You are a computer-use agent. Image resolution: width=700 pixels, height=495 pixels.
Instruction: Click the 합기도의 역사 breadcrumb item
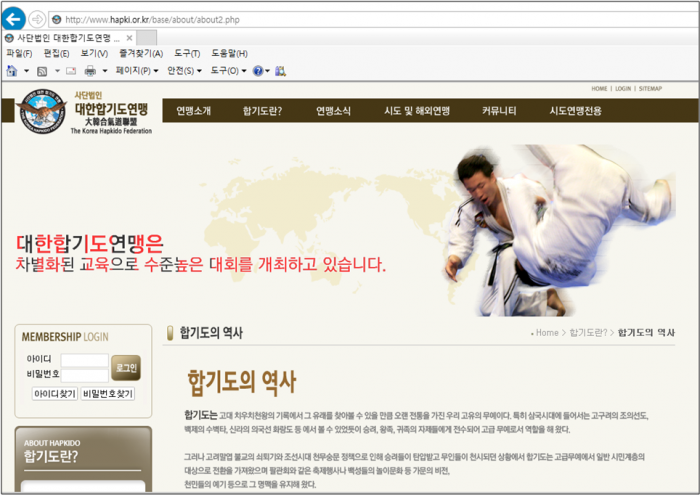pyautogui.click(x=646, y=333)
